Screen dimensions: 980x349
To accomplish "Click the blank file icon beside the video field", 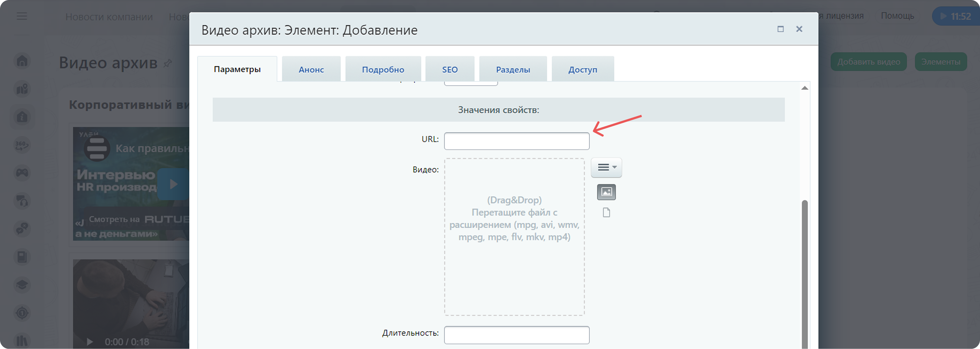I will 606,212.
